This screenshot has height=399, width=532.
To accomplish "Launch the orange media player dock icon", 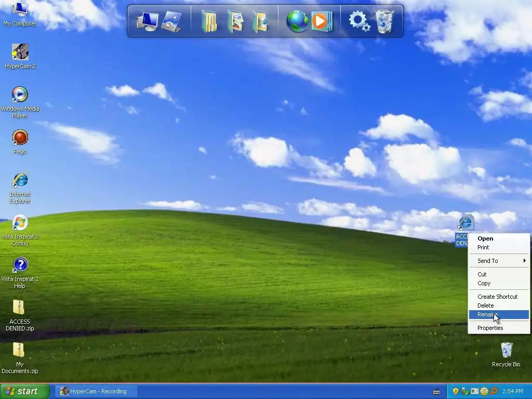I will click(322, 21).
